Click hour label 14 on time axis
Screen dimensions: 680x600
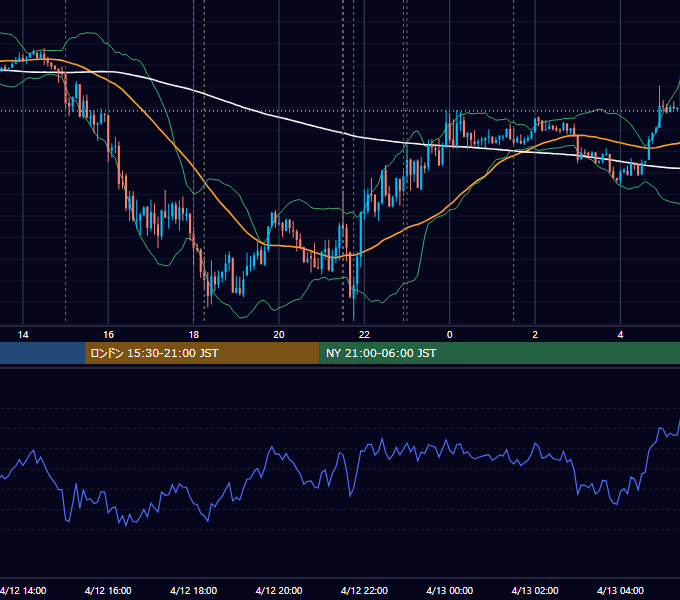pyautogui.click(x=23, y=335)
